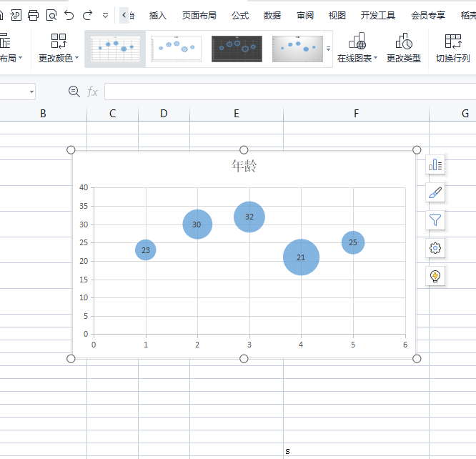Open the Name Box dropdown arrow
The width and height of the screenshot is (476, 459).
[x=31, y=92]
